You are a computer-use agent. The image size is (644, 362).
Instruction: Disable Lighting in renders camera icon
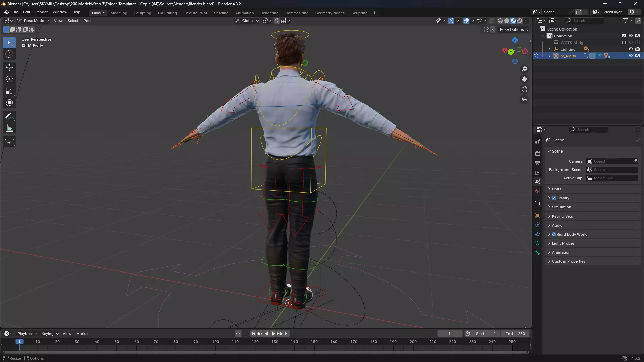click(x=637, y=49)
